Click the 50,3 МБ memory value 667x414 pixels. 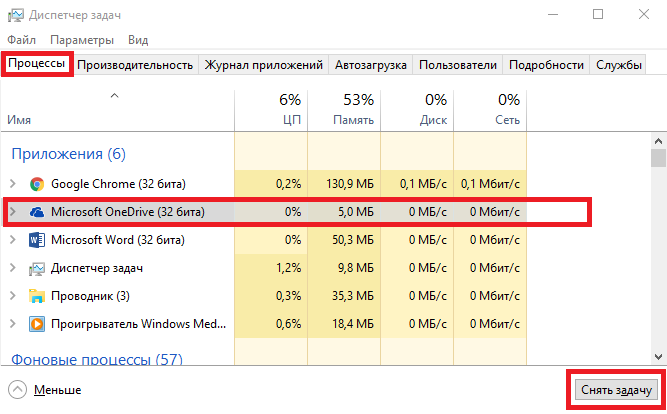(353, 240)
